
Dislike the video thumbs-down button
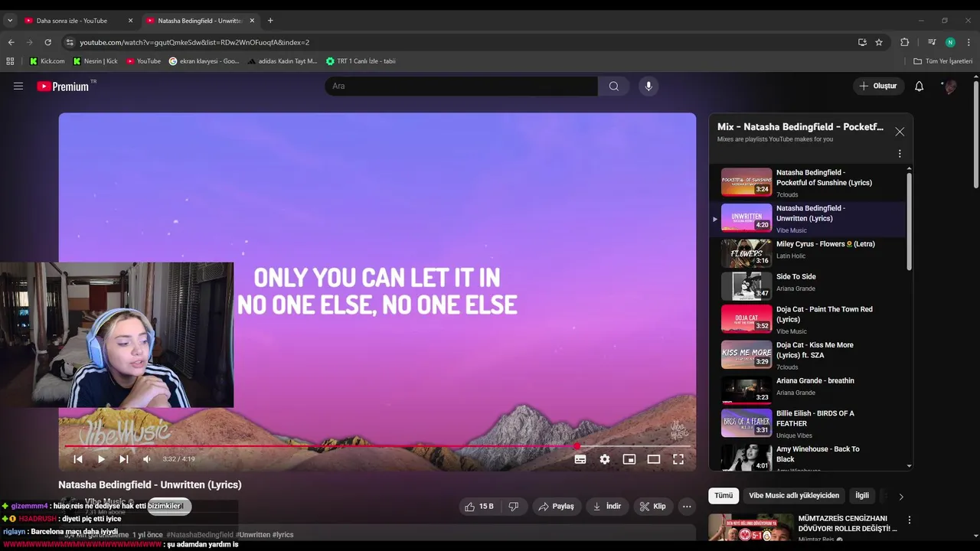pyautogui.click(x=514, y=507)
